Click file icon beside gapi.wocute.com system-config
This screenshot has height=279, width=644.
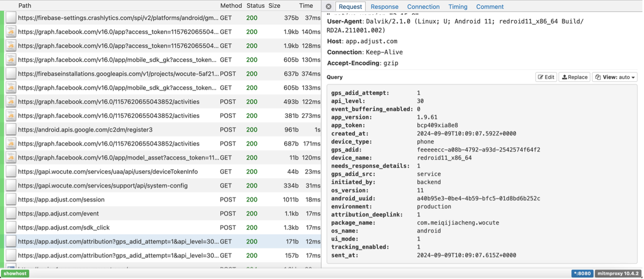(11, 185)
